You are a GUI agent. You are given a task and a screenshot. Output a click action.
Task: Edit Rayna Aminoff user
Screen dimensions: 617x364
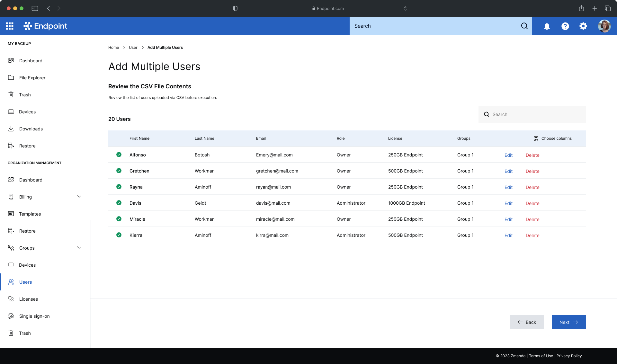(x=508, y=187)
